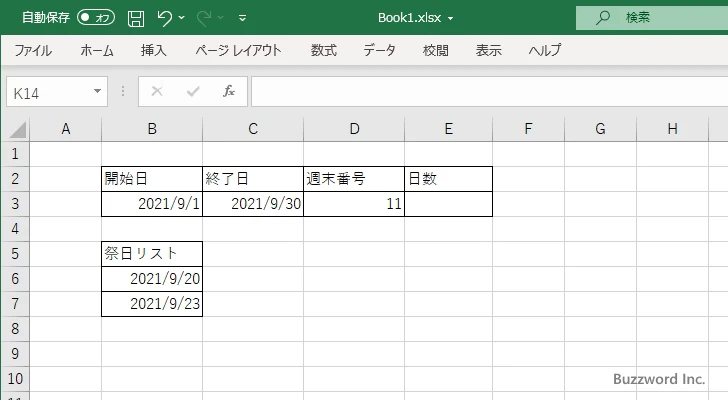Select column A header

[66, 129]
